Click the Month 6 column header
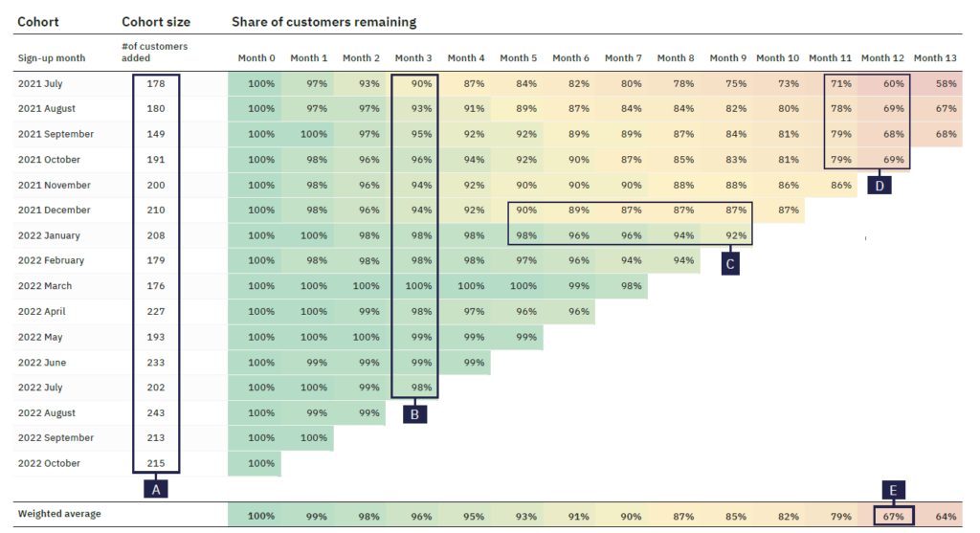Screen dimensions: 980x533 point(570,58)
